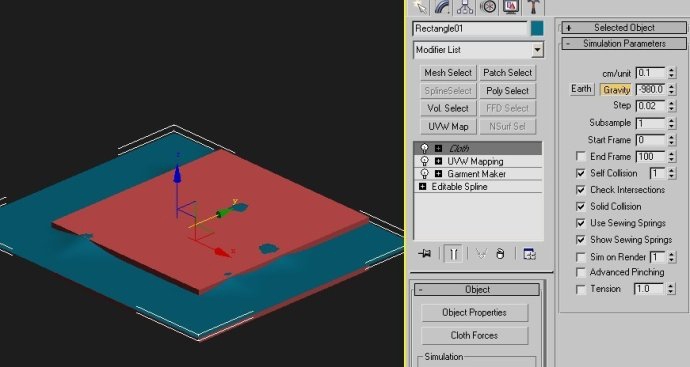Image resolution: width=690 pixels, height=367 pixels.
Task: Enable Sim on Render checkbox
Action: 581,257
